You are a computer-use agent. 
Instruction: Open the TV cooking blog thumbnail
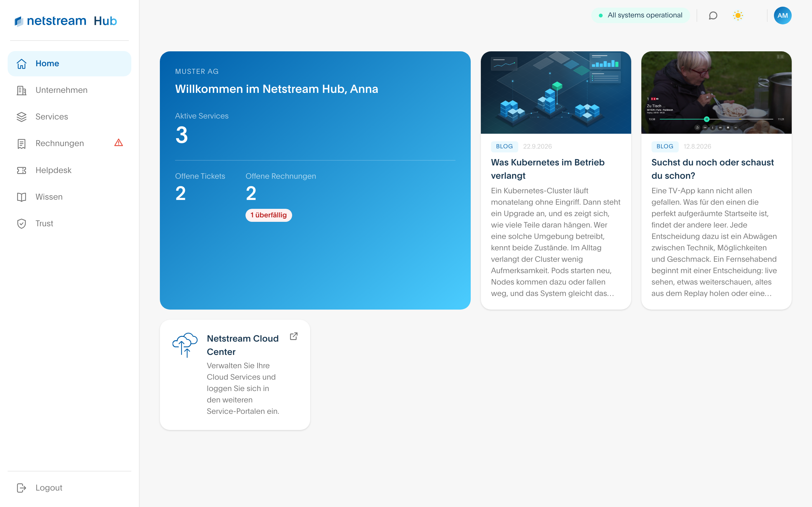pyautogui.click(x=716, y=93)
